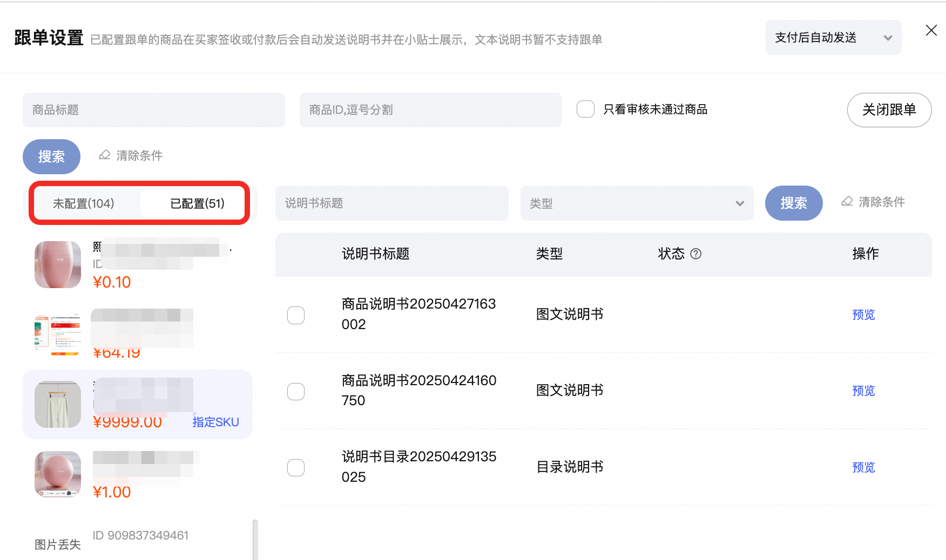This screenshot has width=946, height=560.
Task: Click the 操作 column header
Action: point(866,254)
